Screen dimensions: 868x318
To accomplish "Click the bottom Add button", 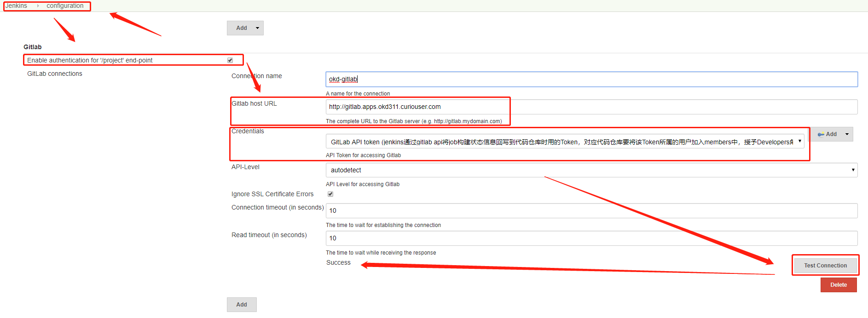I will click(242, 305).
